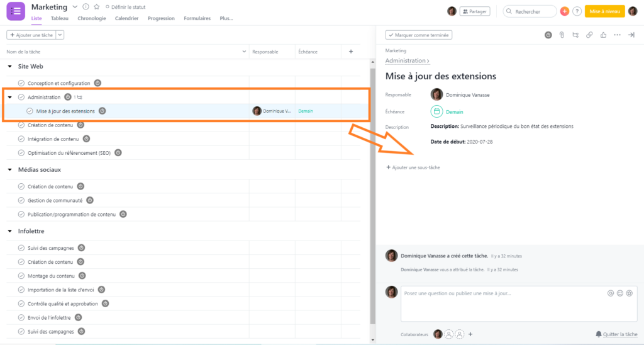Check off 'Gestion de communauté' task
644x345 pixels.
click(21, 200)
